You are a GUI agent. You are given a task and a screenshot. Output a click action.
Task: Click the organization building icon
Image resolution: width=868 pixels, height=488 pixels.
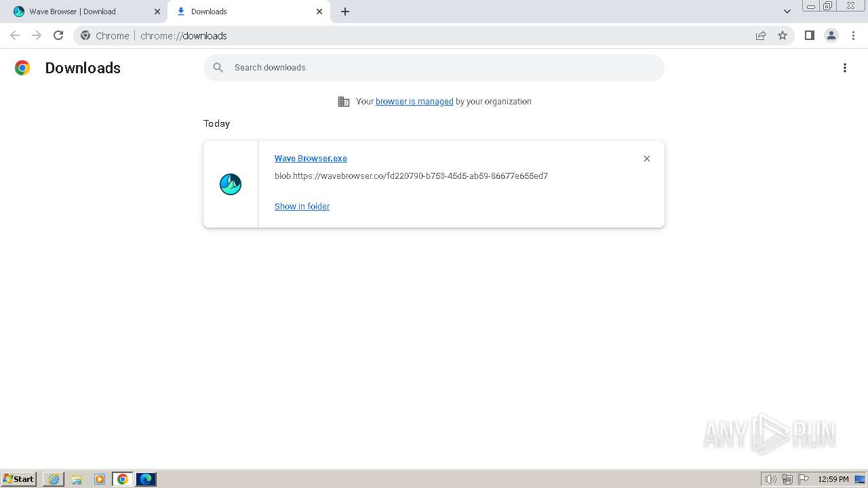344,102
